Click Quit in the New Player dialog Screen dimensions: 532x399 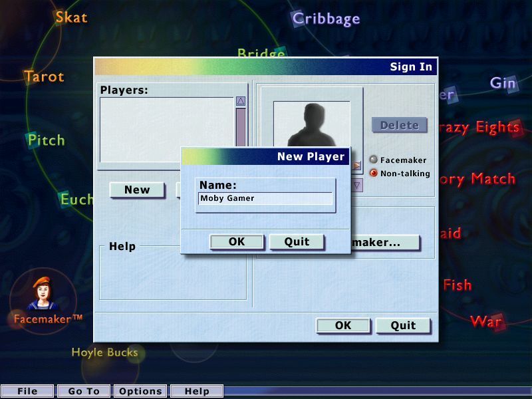point(297,242)
